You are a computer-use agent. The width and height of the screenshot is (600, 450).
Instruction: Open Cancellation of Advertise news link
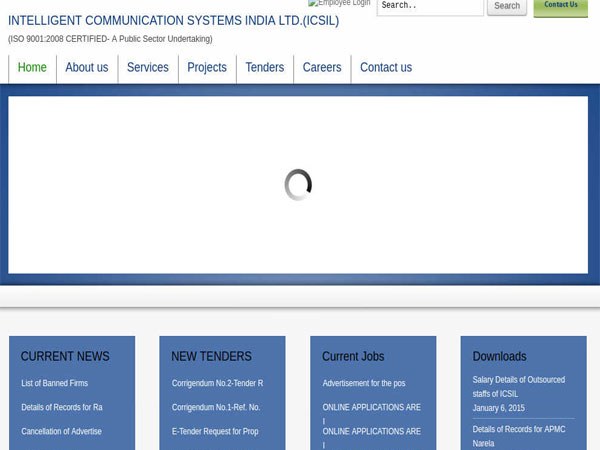click(61, 432)
